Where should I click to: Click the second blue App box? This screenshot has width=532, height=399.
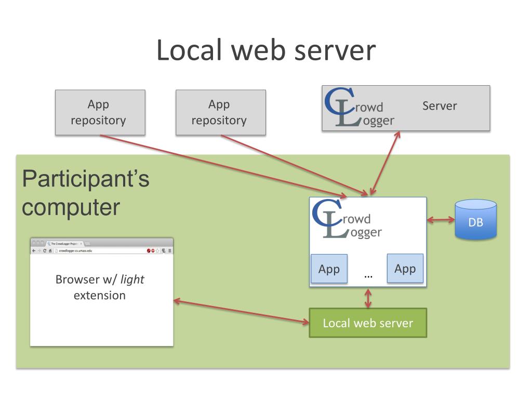pyautogui.click(x=405, y=269)
